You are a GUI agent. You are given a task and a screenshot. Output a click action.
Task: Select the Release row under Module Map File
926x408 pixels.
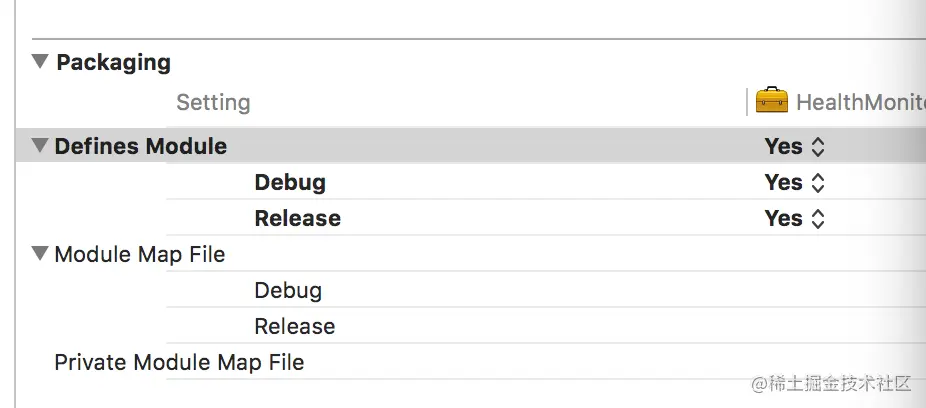click(546, 326)
